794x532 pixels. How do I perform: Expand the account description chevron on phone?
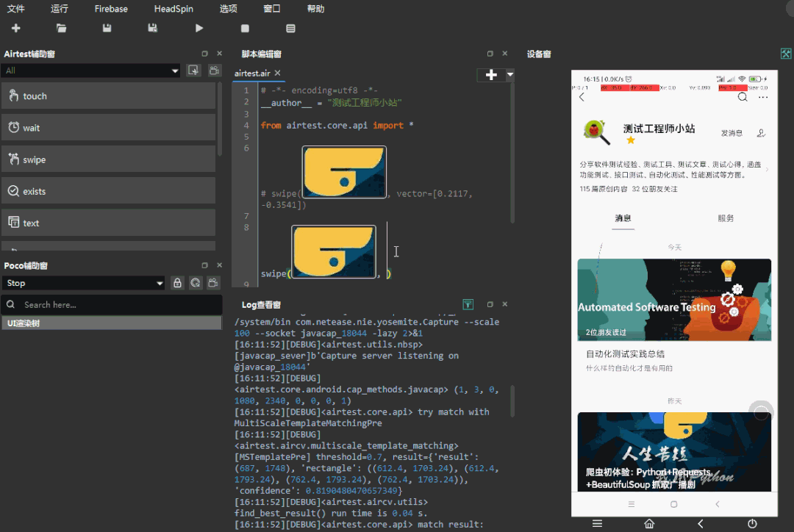[x=767, y=170]
